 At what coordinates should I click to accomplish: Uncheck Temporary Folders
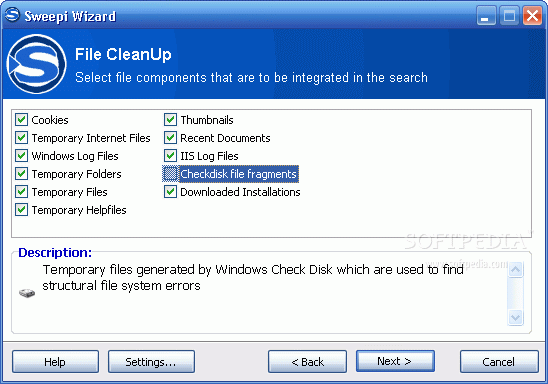tap(21, 174)
